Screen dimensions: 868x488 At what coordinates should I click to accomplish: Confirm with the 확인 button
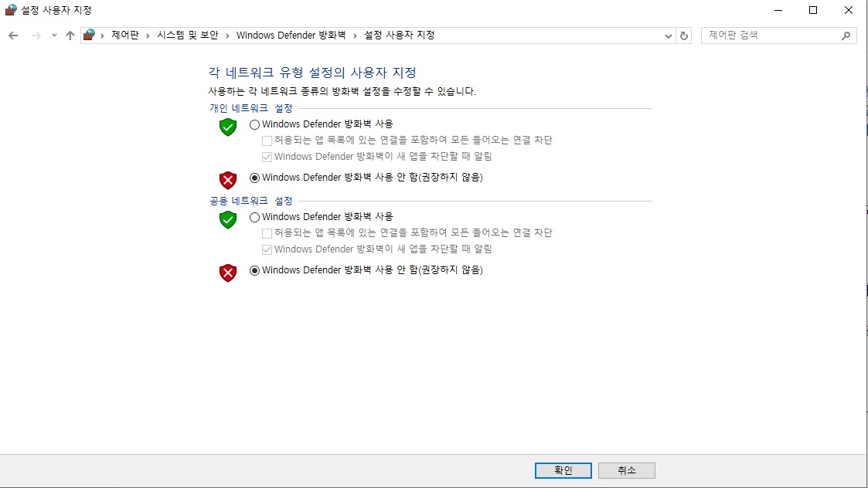(x=563, y=470)
